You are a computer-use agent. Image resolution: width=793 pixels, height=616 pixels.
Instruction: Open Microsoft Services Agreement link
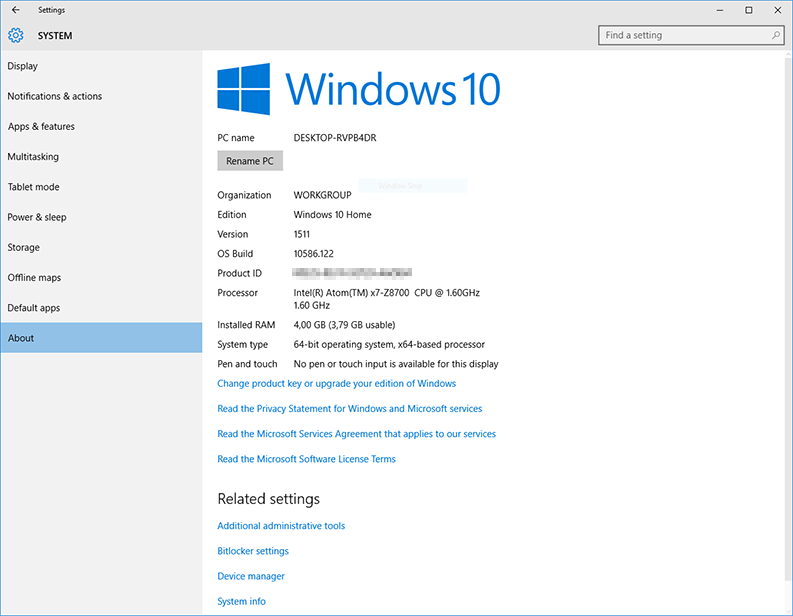357,434
